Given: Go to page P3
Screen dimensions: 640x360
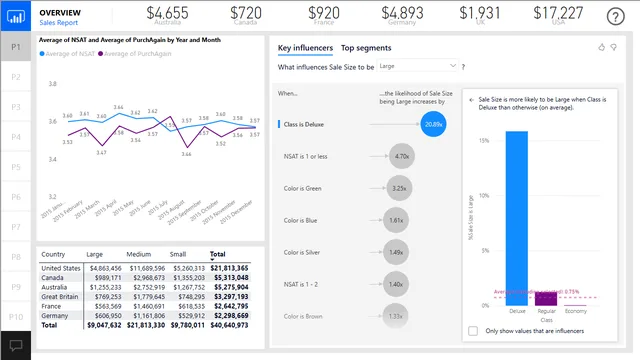Looking at the screenshot, I should click(x=16, y=107).
